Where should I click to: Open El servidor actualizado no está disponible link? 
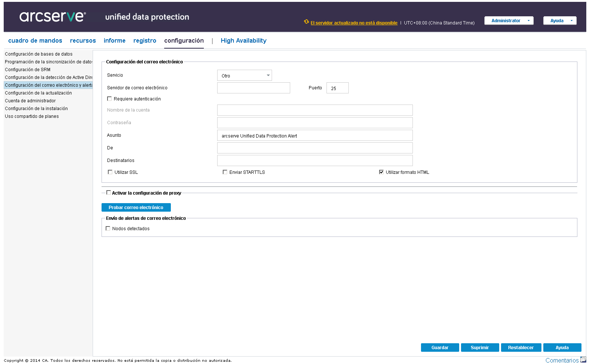[x=354, y=23]
